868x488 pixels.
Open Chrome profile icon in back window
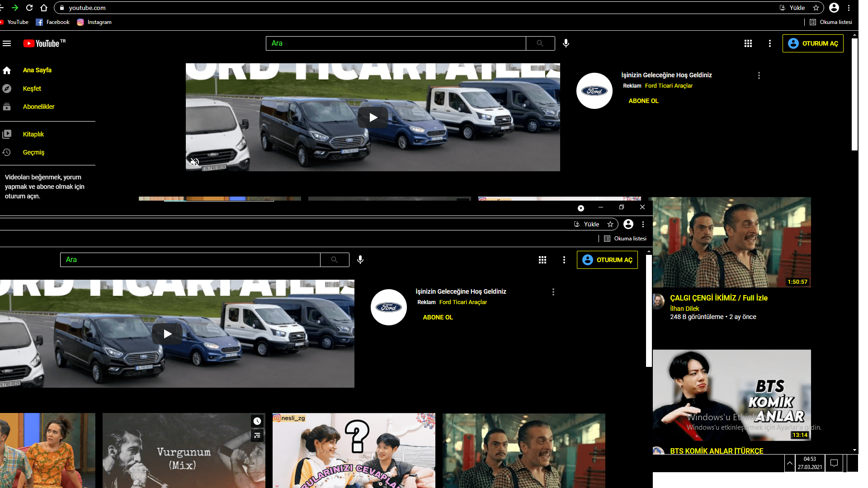[834, 8]
